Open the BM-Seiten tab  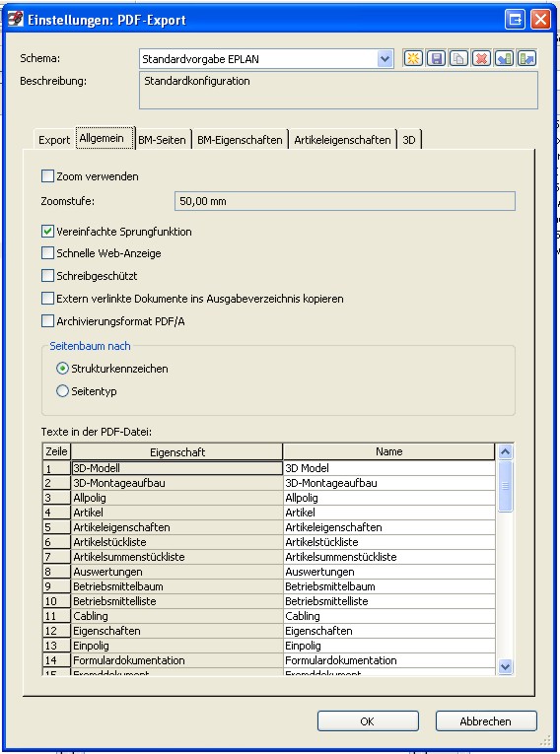[162, 140]
